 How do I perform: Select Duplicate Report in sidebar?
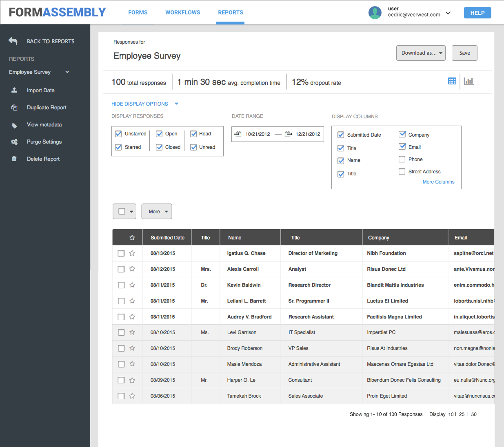(47, 108)
